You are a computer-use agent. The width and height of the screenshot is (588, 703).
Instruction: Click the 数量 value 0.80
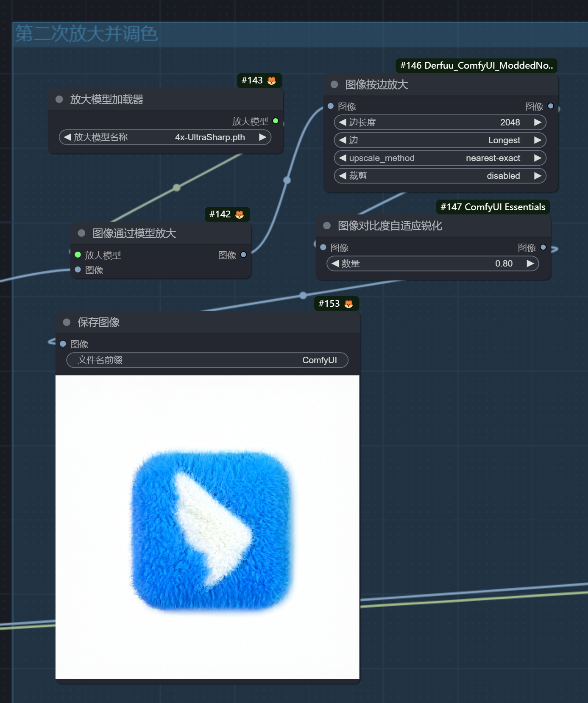pyautogui.click(x=504, y=264)
